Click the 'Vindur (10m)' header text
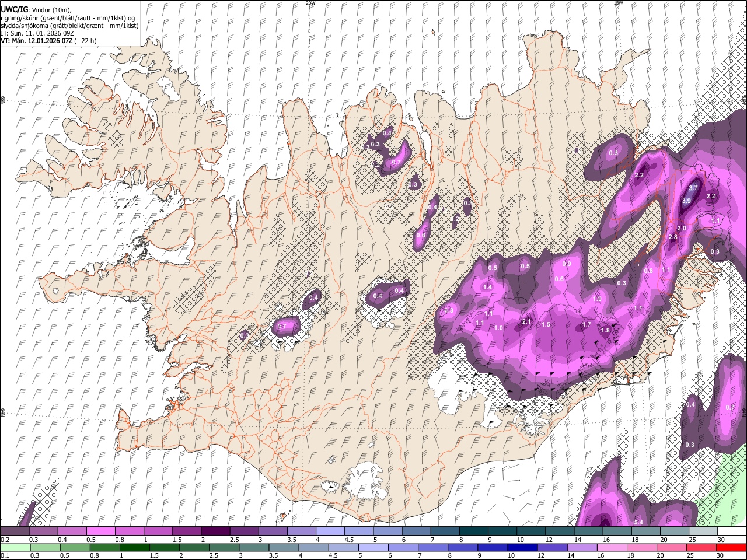Viewport: 747px width, 560px height. [x=51, y=10]
